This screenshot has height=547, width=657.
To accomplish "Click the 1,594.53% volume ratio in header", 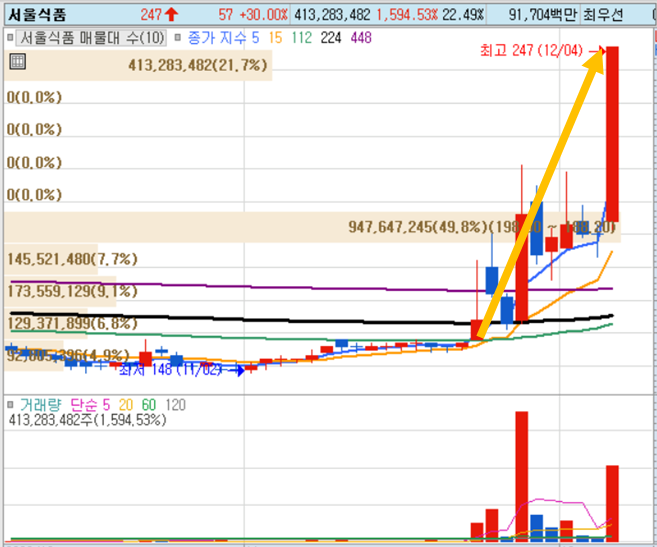I will 407,15.
